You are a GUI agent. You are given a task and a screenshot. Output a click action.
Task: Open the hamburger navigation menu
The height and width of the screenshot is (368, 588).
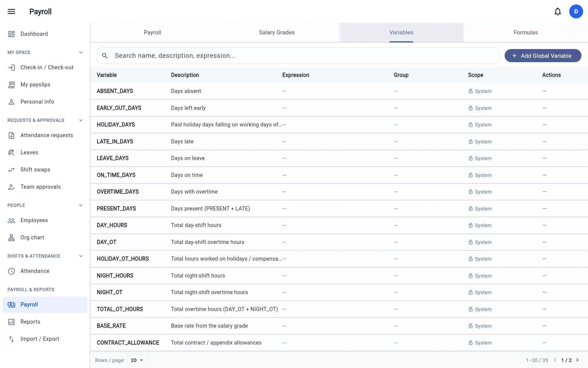pos(11,11)
